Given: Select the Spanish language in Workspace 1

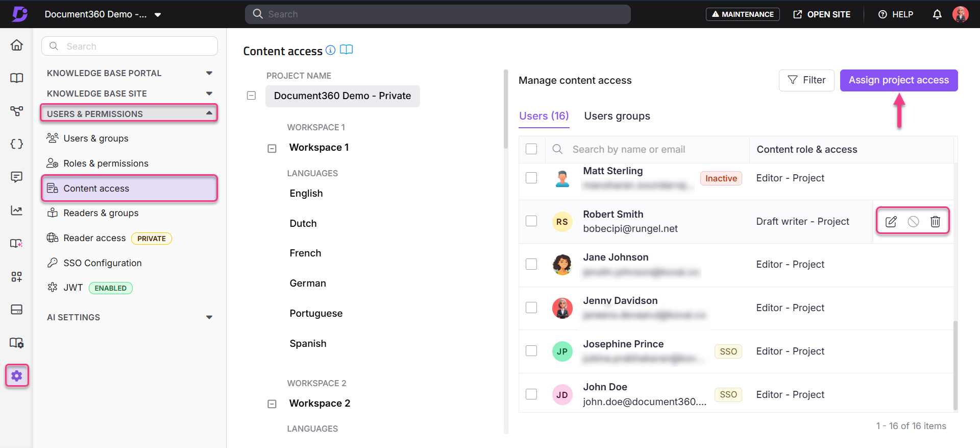Looking at the screenshot, I should click(308, 344).
